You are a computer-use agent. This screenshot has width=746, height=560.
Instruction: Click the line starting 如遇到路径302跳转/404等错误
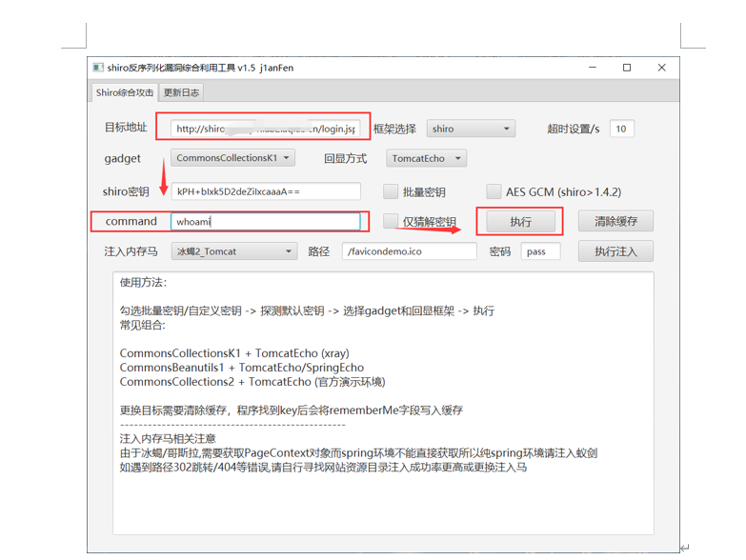coord(324,468)
